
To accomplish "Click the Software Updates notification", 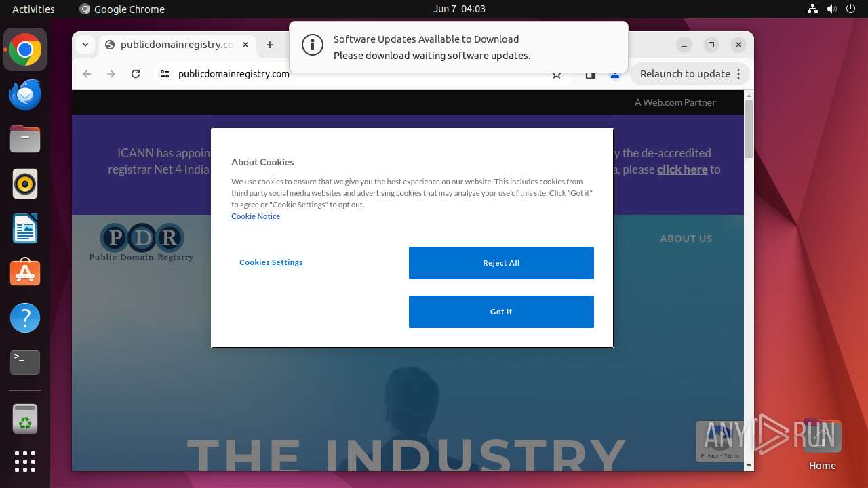I will point(458,47).
